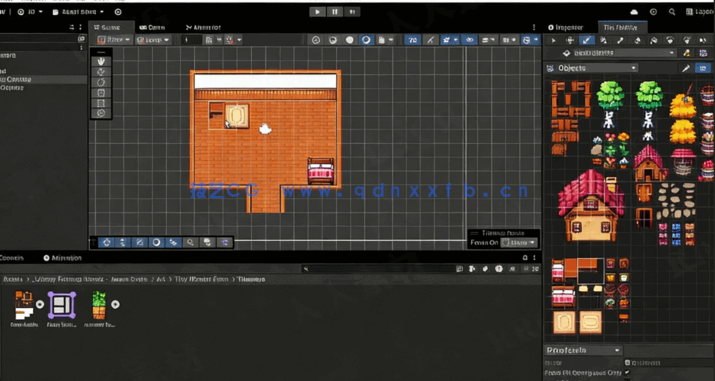The image size is (715, 381).
Task: Pick the small red-roof hut tile in palette
Action: coord(650,164)
